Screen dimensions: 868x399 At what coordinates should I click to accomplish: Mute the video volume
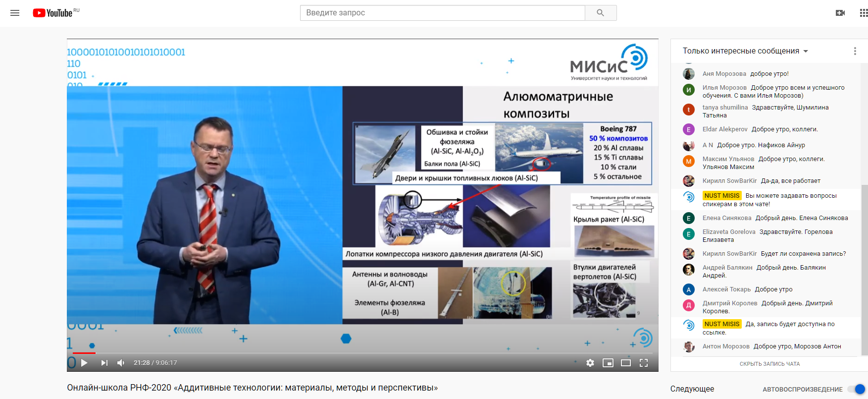pyautogui.click(x=121, y=363)
